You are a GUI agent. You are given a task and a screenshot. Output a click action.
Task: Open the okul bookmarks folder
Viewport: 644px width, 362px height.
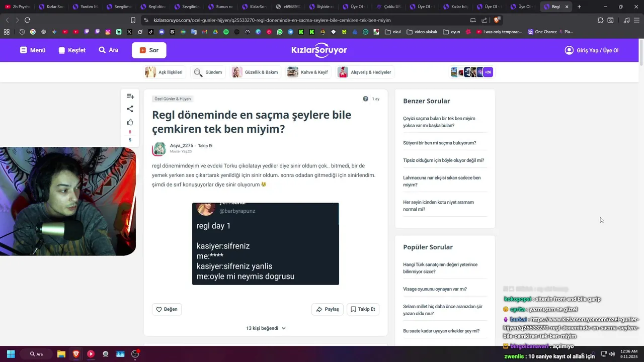(393, 32)
